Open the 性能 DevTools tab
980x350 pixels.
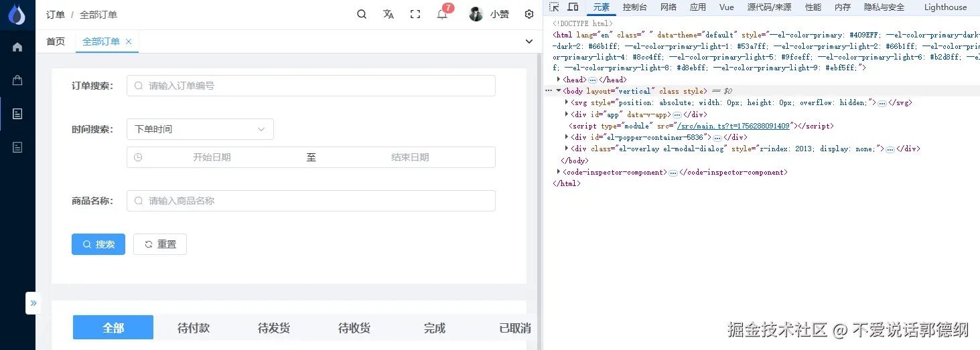click(x=813, y=7)
